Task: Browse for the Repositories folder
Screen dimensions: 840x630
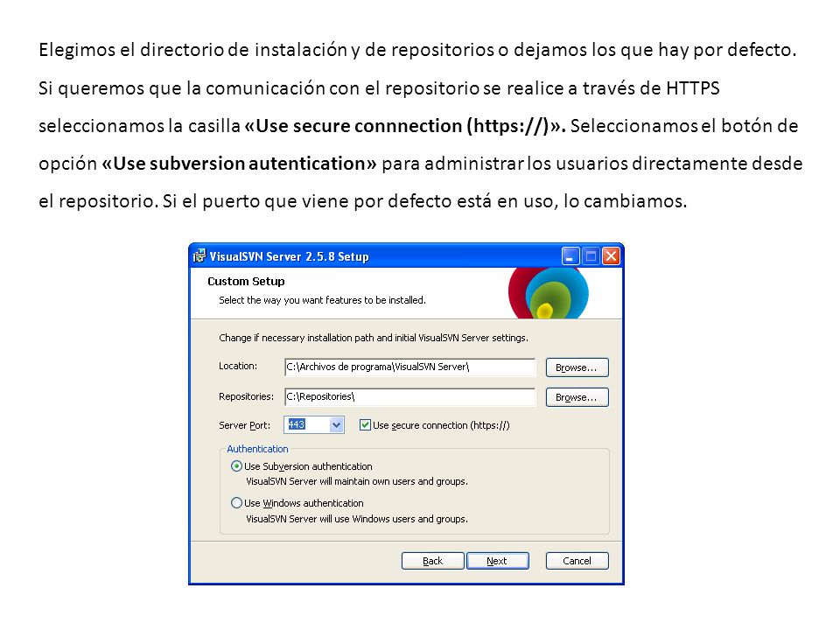Action: (577, 397)
